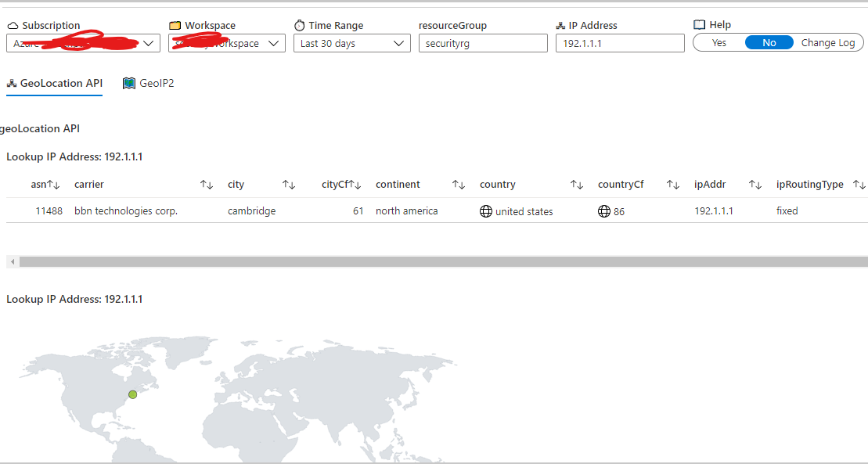Image resolution: width=868 pixels, height=464 pixels.
Task: Sort table by ipAddr column
Action: click(x=755, y=185)
